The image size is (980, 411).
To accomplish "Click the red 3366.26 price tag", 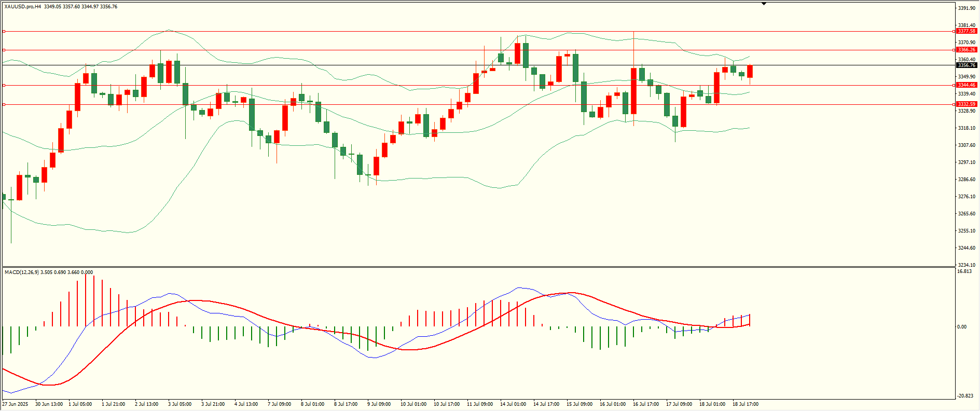I will (x=967, y=50).
